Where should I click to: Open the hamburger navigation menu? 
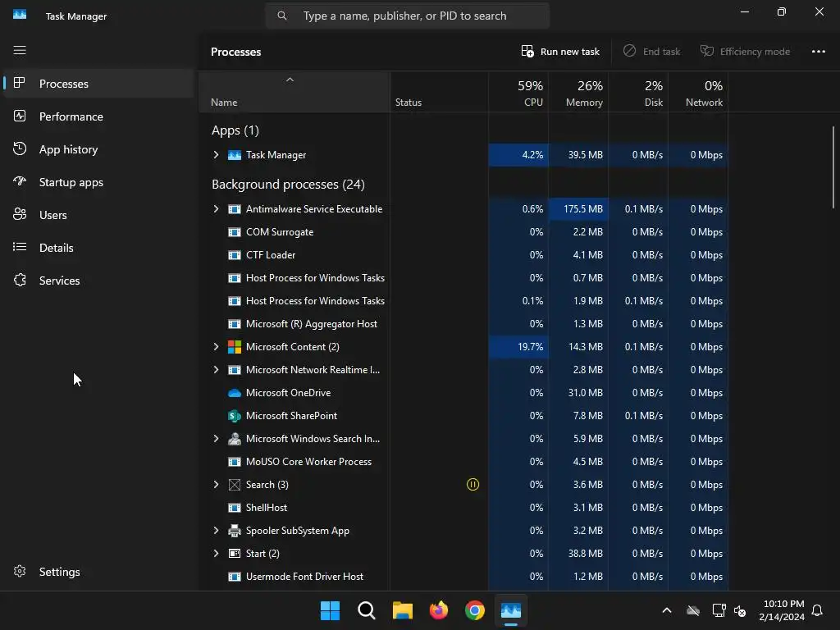click(20, 50)
